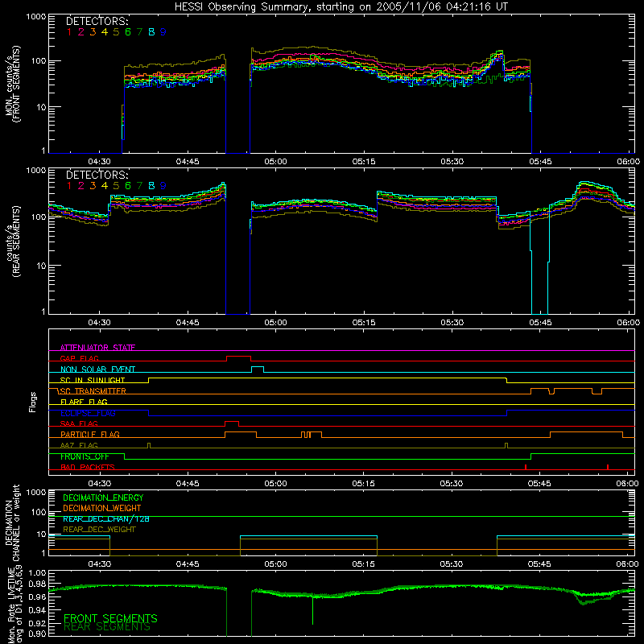Viewport: 644px width, 644px height.
Task: Click detector 2 legend number in front segments panel
Action: (81, 32)
